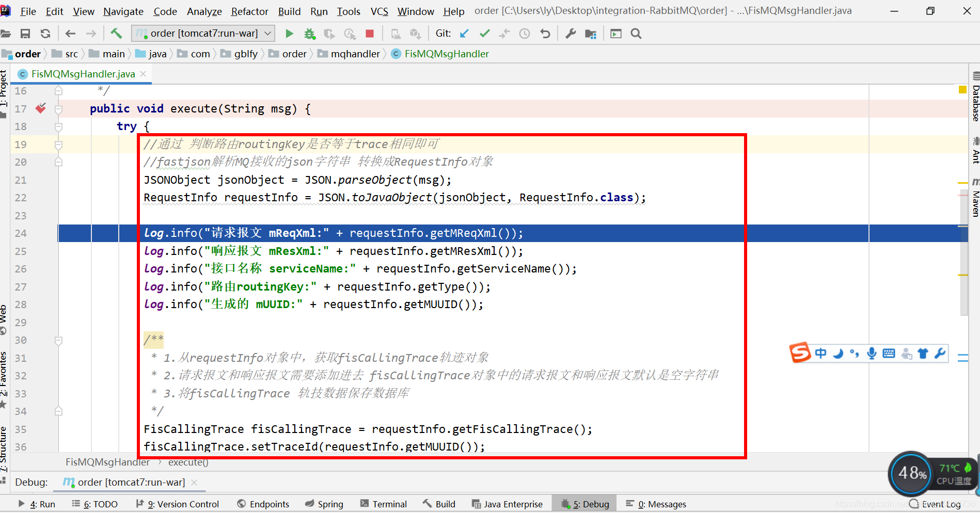The width and height of the screenshot is (980, 513).
Task: Click Sogou input method soft keyboard icon
Action: pos(889,353)
